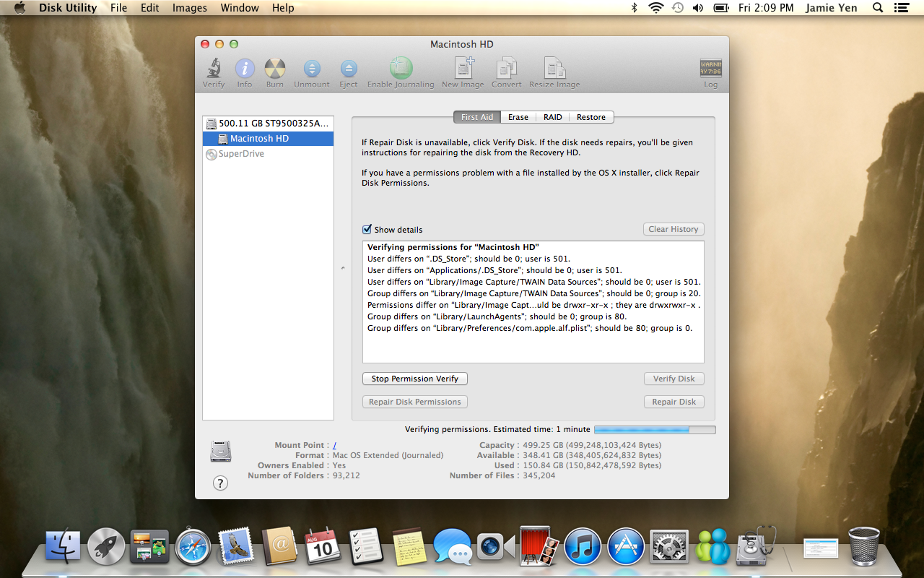Click the Bluetooth menu bar icon
Viewport: 924px width, 578px height.
pos(635,8)
